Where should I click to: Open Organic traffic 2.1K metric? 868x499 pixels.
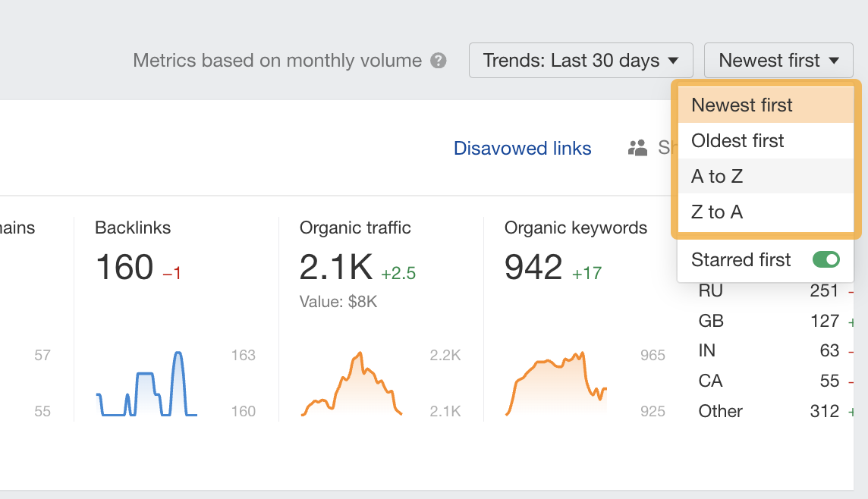point(336,268)
